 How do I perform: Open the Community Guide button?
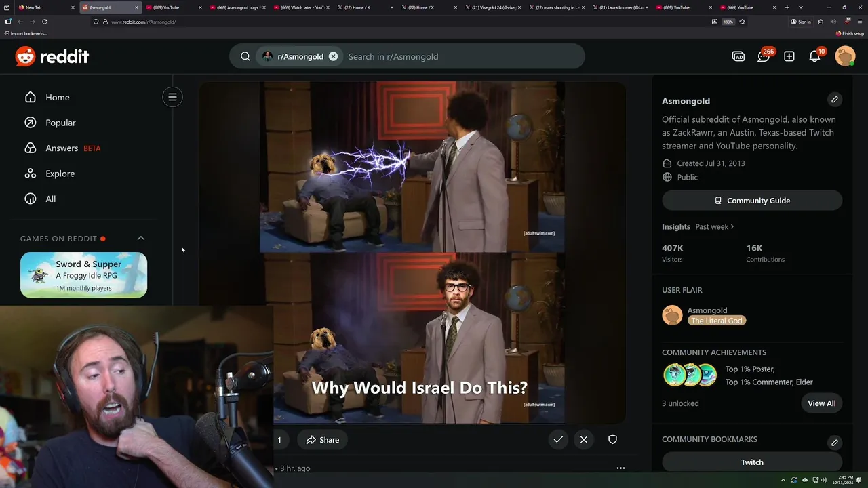pos(752,201)
